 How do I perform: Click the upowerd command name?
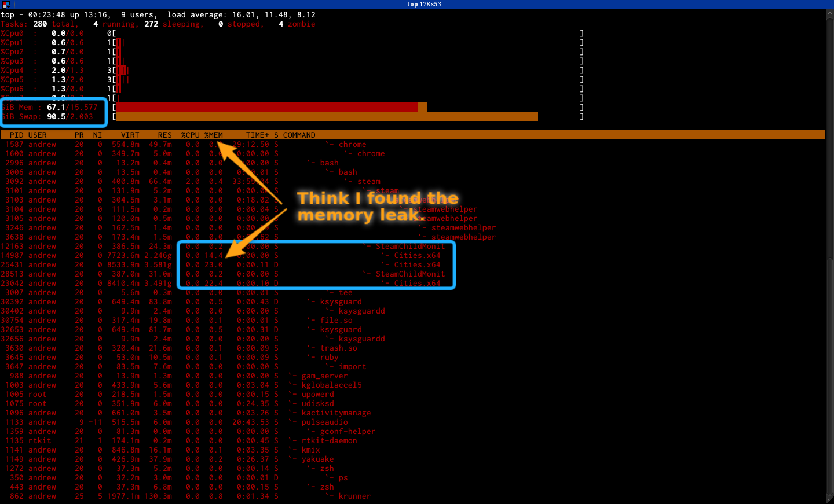[318, 394]
